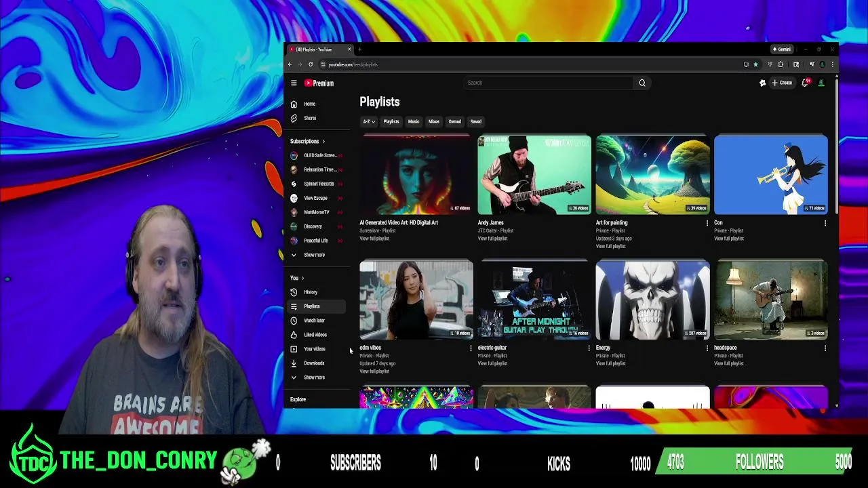The height and width of the screenshot is (488, 868).
Task: Reload the page in the browser
Action: tap(311, 64)
